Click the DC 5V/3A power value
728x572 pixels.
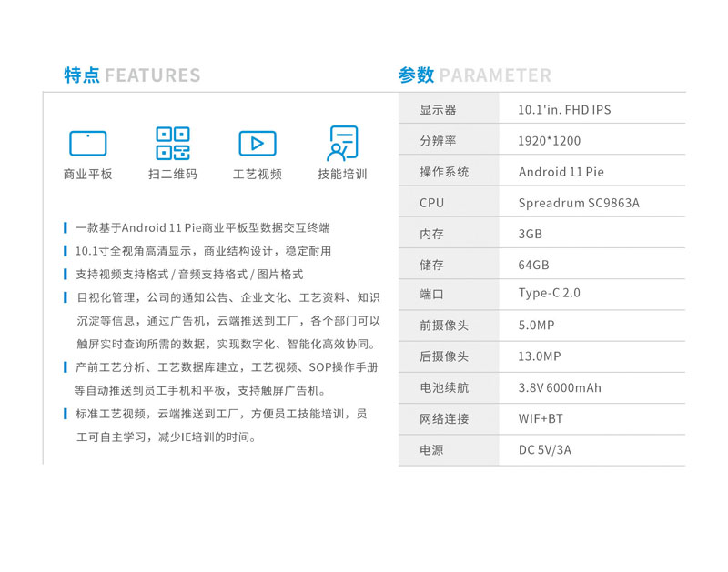coord(546,449)
